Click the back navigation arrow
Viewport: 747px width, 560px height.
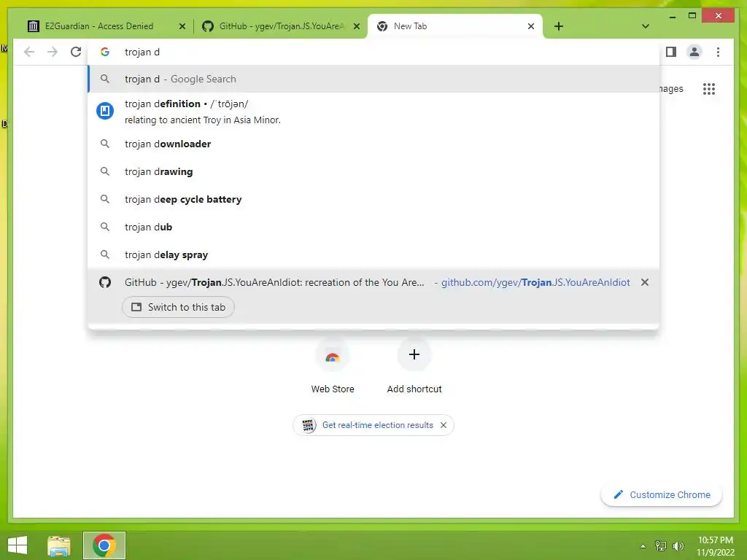coord(29,52)
